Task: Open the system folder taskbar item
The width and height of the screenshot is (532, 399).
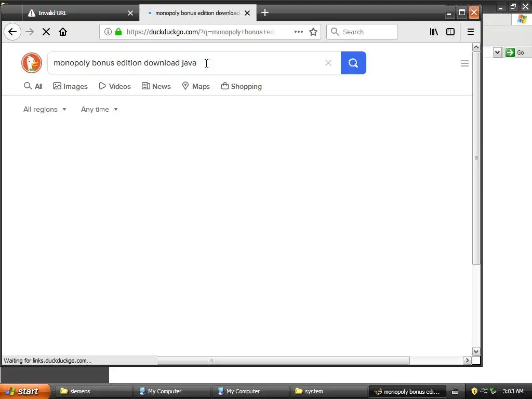Action: [328, 391]
